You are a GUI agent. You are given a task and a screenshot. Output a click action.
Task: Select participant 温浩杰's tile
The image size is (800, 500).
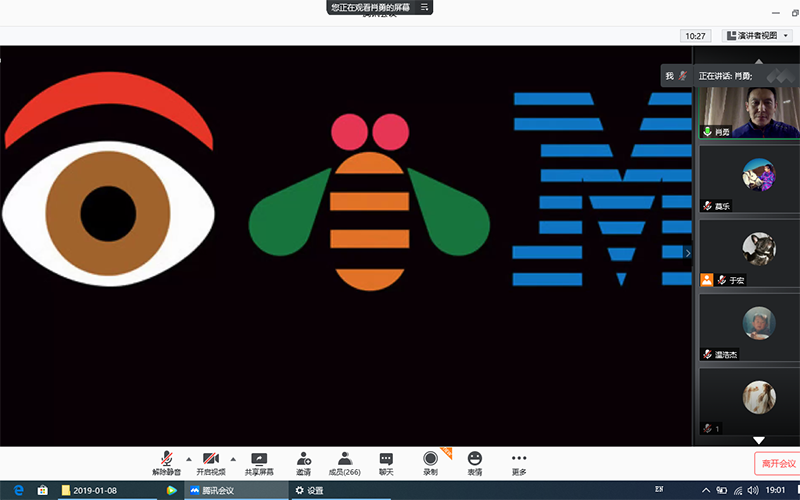point(749,328)
